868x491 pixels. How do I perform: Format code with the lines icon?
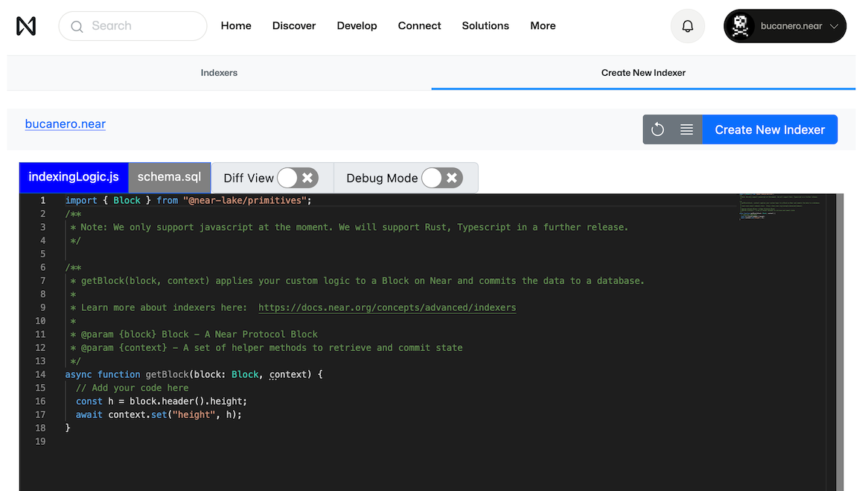pos(686,129)
